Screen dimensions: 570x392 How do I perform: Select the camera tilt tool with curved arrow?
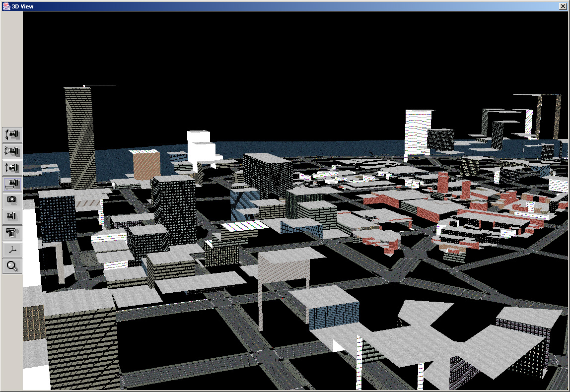click(x=12, y=134)
